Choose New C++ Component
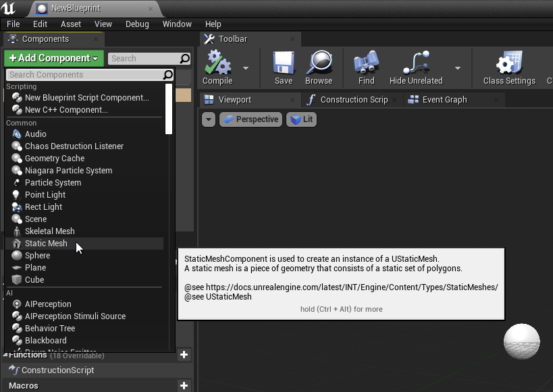 click(x=84, y=109)
